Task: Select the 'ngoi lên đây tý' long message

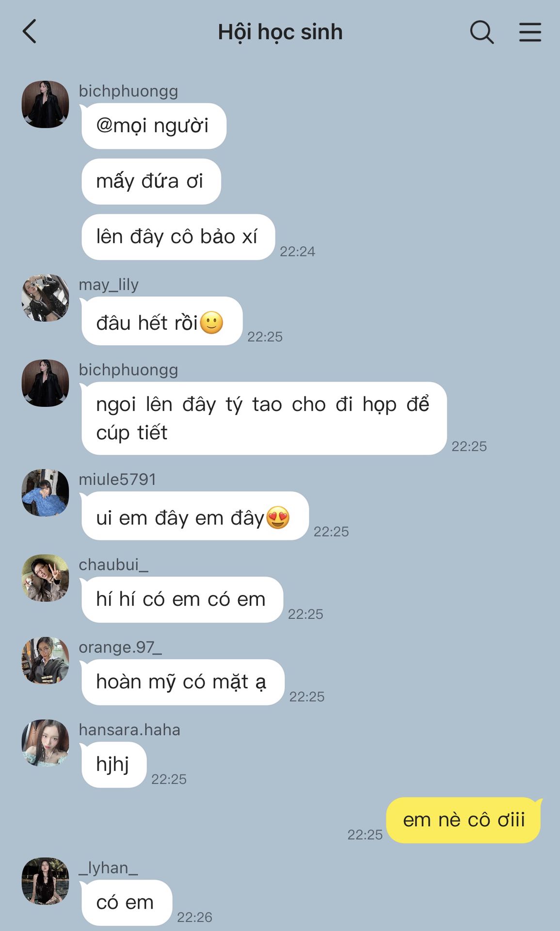Action: [264, 418]
